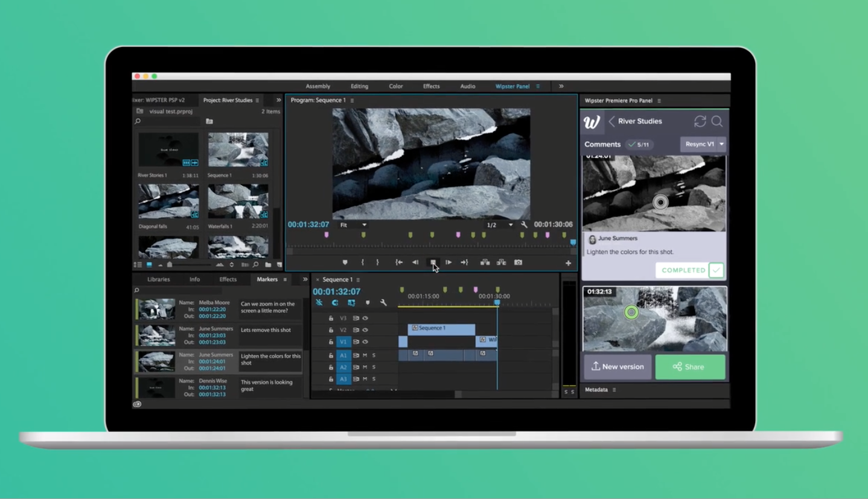Click the camera Export Frame icon
The width and height of the screenshot is (868, 499).
coord(519,262)
